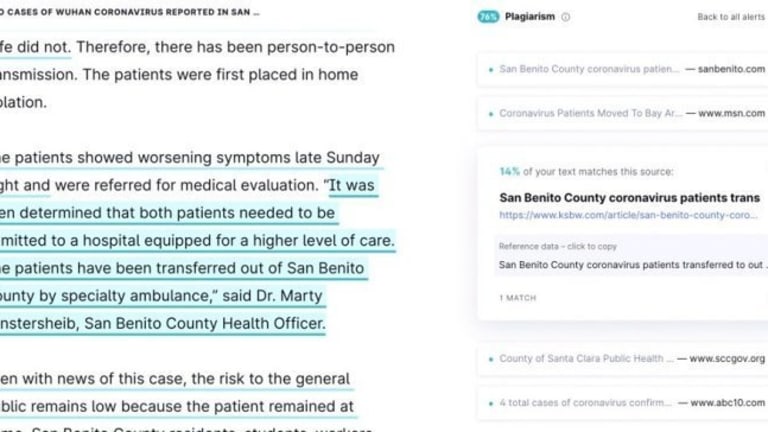Expand the www.msn.com source alert

point(623,114)
